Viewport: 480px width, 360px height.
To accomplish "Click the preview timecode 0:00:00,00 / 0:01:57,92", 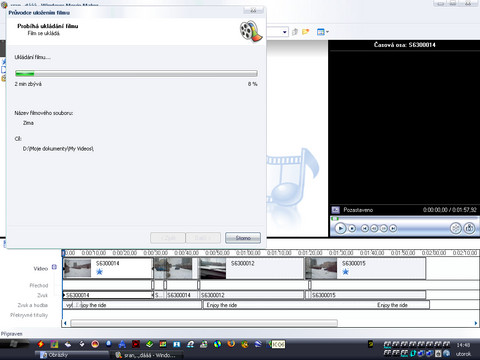I will coord(450,210).
